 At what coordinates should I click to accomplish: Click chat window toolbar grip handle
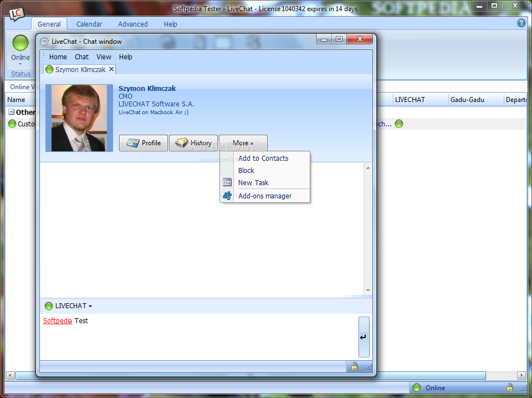pos(44,57)
